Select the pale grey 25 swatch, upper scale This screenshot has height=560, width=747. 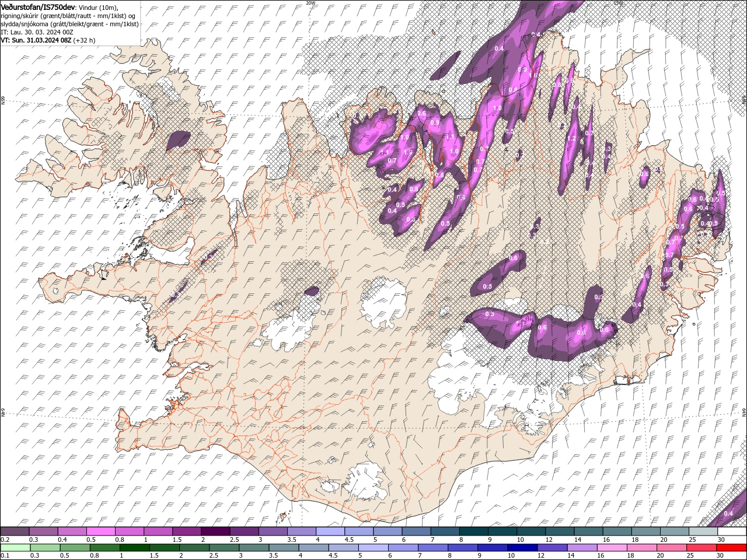(703, 531)
